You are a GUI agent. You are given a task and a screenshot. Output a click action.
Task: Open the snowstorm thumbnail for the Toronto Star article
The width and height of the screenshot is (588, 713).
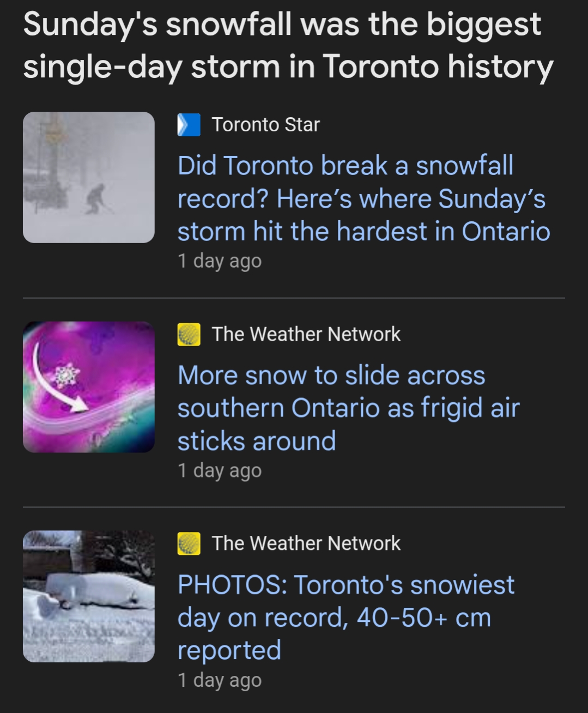coord(88,177)
